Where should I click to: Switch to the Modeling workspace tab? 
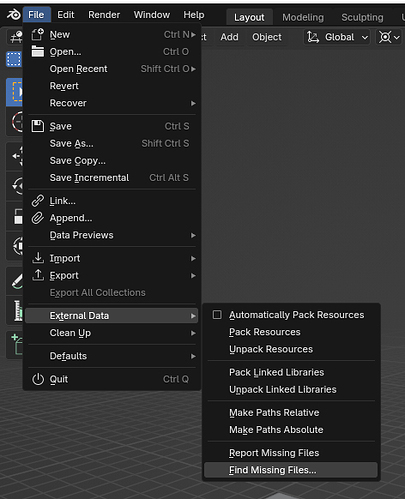click(303, 17)
